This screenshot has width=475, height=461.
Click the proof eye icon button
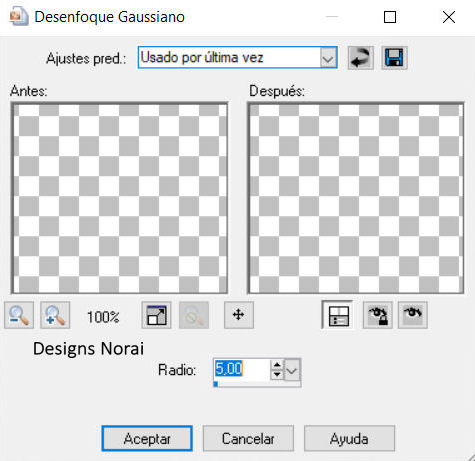pos(413,315)
